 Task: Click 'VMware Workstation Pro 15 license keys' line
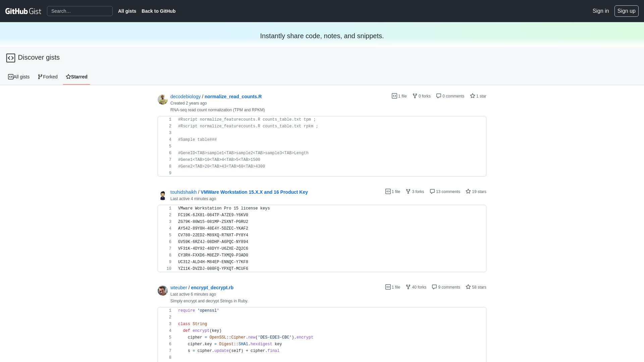point(224,208)
